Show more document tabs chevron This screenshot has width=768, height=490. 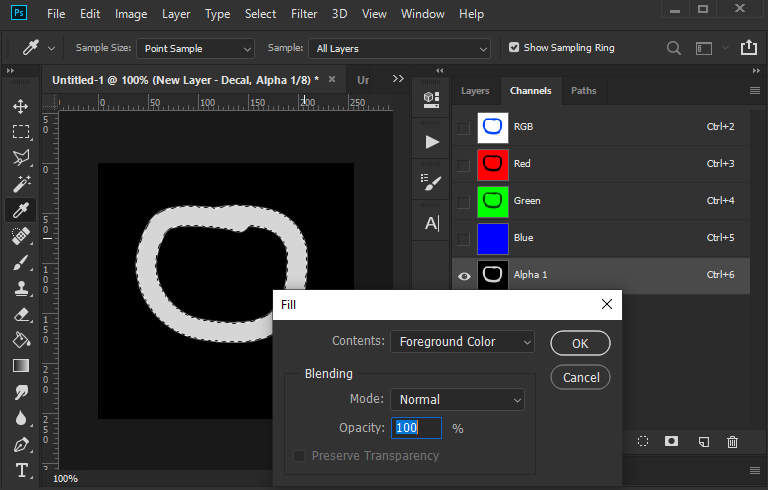pos(398,78)
